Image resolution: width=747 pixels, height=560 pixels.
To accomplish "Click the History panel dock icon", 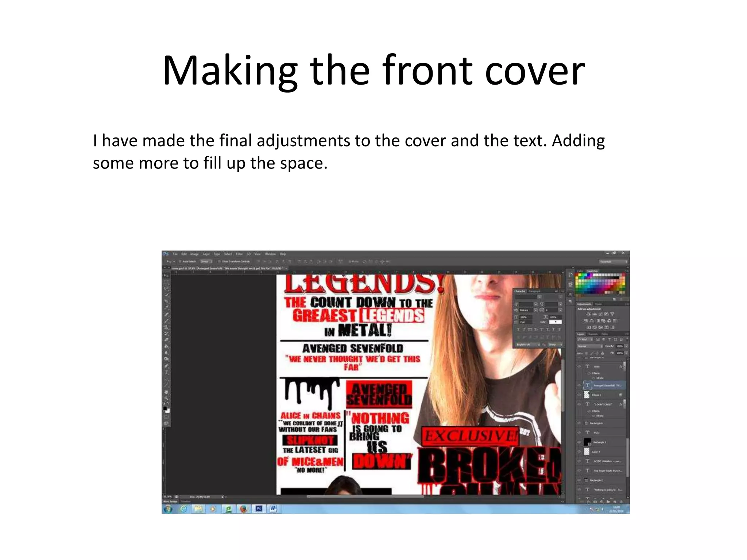I will [x=570, y=275].
